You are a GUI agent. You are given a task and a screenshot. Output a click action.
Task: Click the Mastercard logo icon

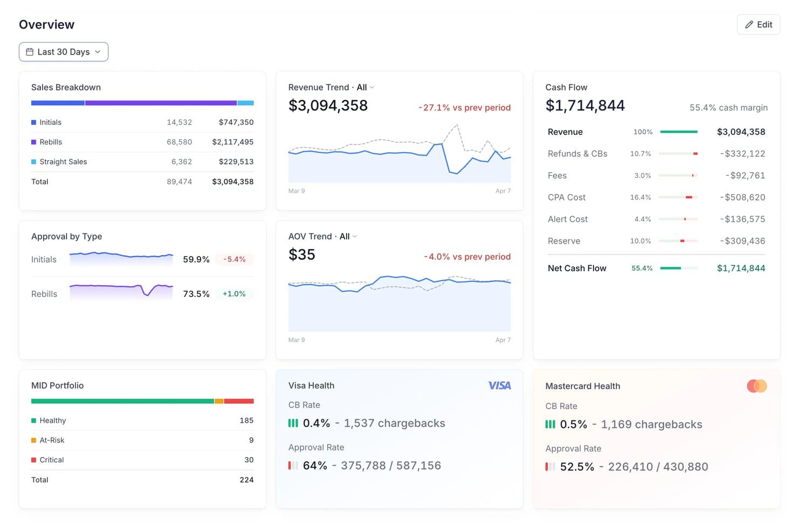(x=756, y=386)
